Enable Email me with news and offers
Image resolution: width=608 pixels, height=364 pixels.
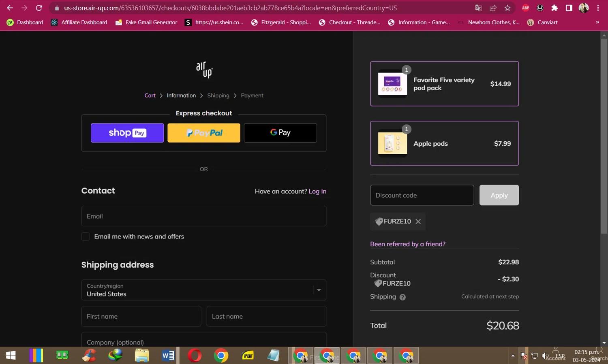click(x=86, y=236)
